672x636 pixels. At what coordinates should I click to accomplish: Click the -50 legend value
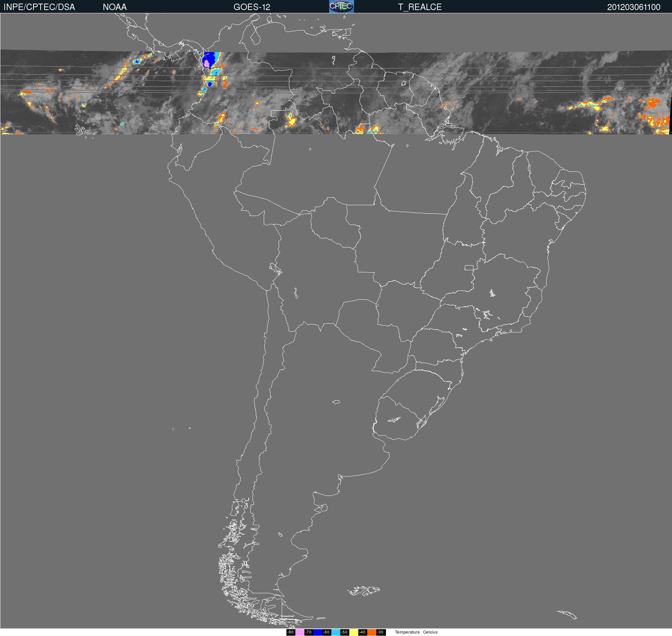(x=344, y=632)
